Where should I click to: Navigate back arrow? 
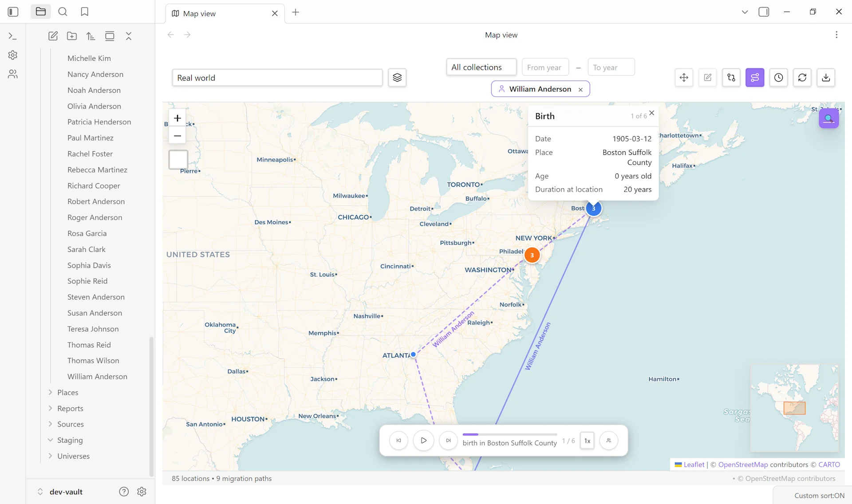[171, 35]
